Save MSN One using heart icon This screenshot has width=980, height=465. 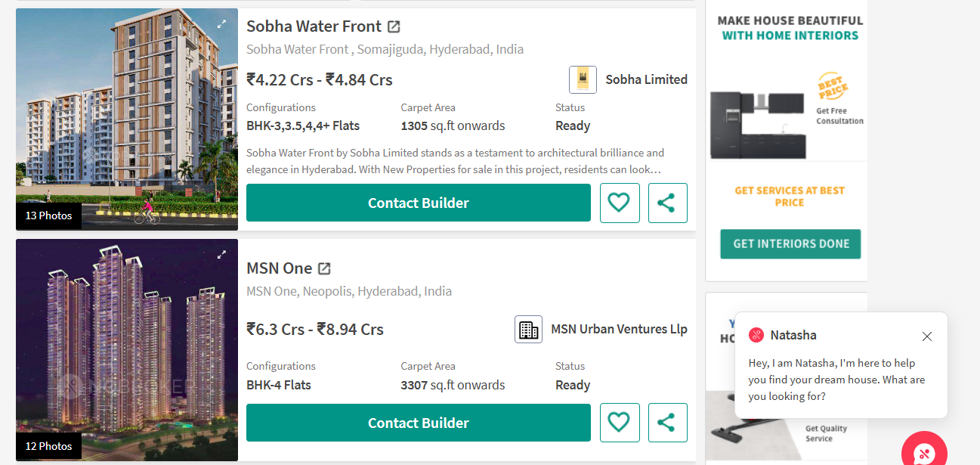coord(620,423)
